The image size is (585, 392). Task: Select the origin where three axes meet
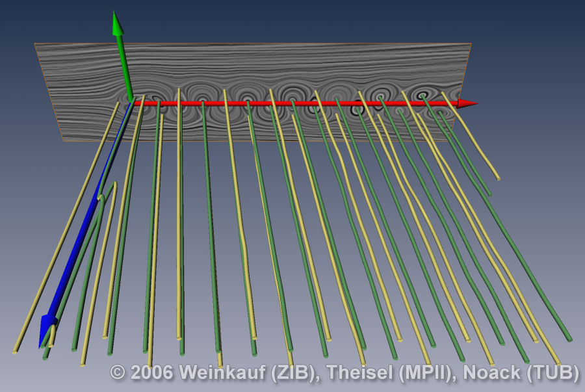coord(133,102)
